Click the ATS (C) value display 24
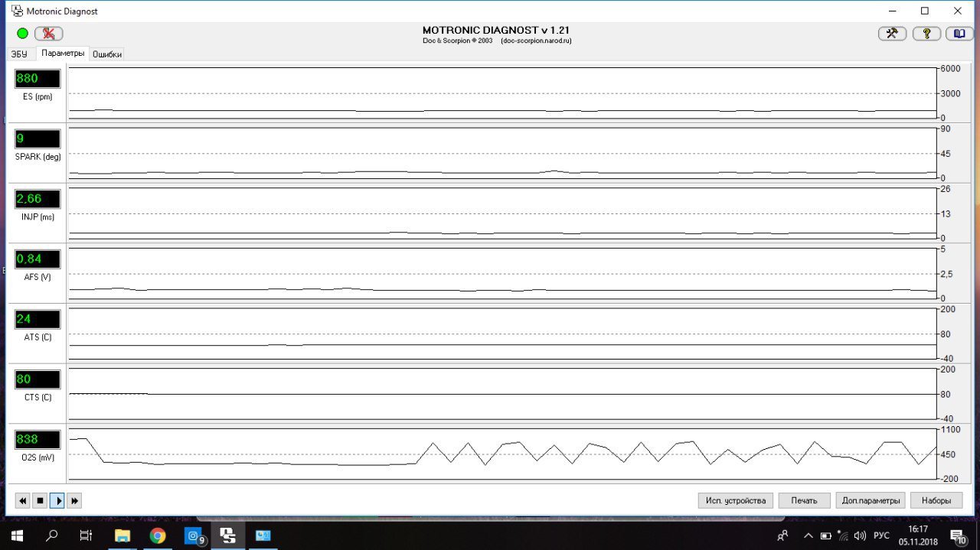The width and height of the screenshot is (980, 550). coord(38,319)
